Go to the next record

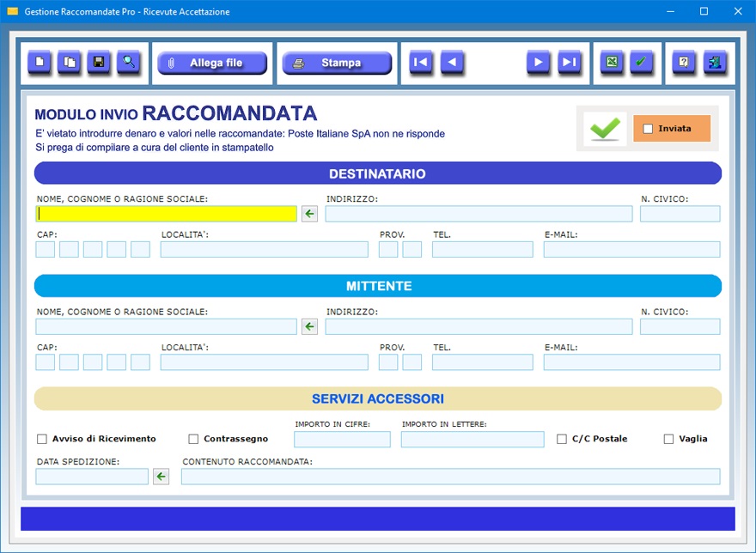[x=539, y=62]
